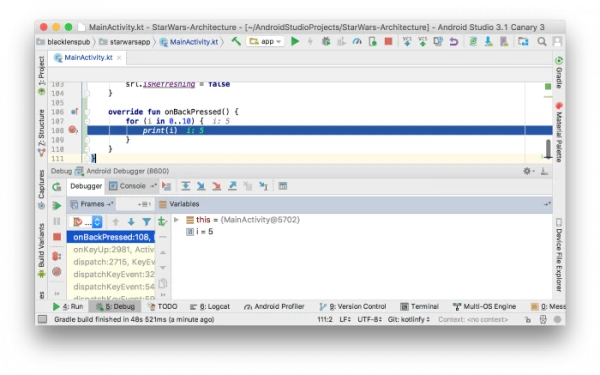The width and height of the screenshot is (600, 375).
Task: Collapse the for loop fold marker on line 107
Action: (87, 121)
